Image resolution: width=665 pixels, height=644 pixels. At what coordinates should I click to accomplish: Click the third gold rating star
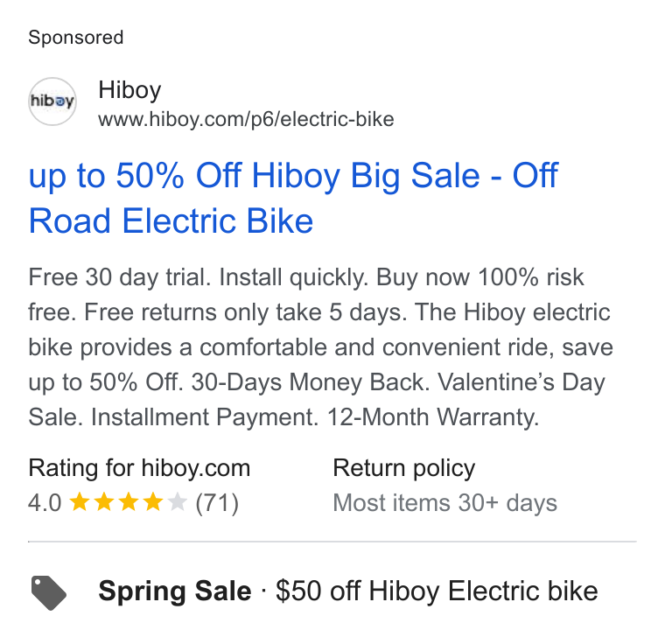pos(129,502)
